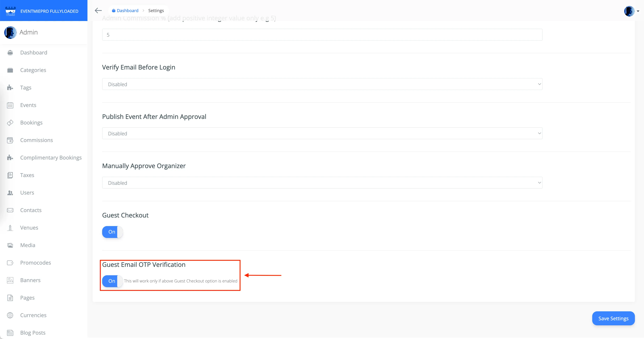The width and height of the screenshot is (644, 339).
Task: Click the Commissions wallet icon
Action: (x=10, y=140)
